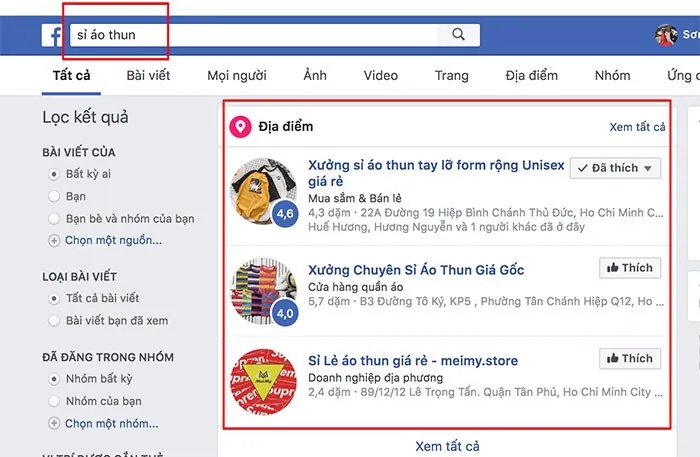Select Nhóm bất kỳ radio button

pos(54,379)
